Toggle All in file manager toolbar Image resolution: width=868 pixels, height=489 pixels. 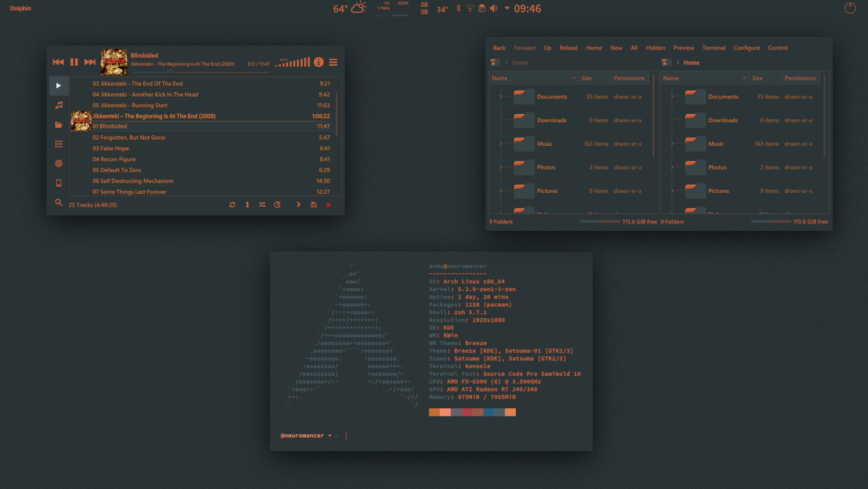(634, 48)
